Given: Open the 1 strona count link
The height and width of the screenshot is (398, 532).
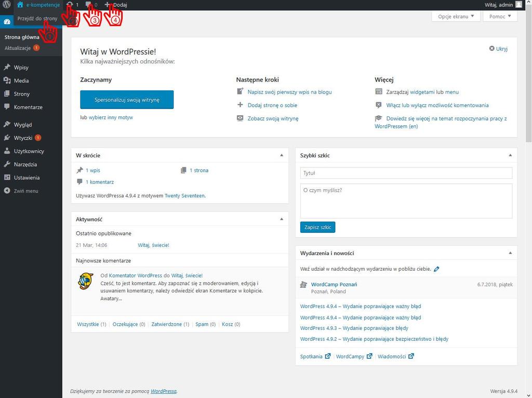Looking at the screenshot, I should (x=199, y=170).
